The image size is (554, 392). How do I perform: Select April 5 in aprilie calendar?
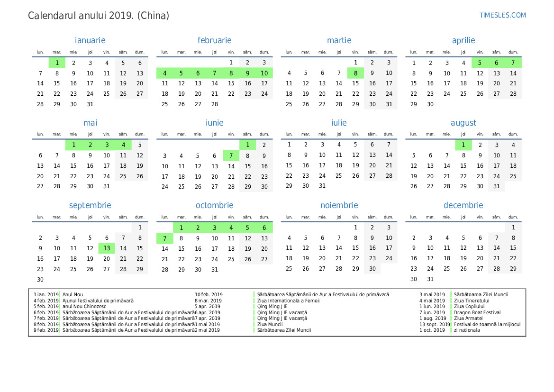pyautogui.click(x=480, y=63)
